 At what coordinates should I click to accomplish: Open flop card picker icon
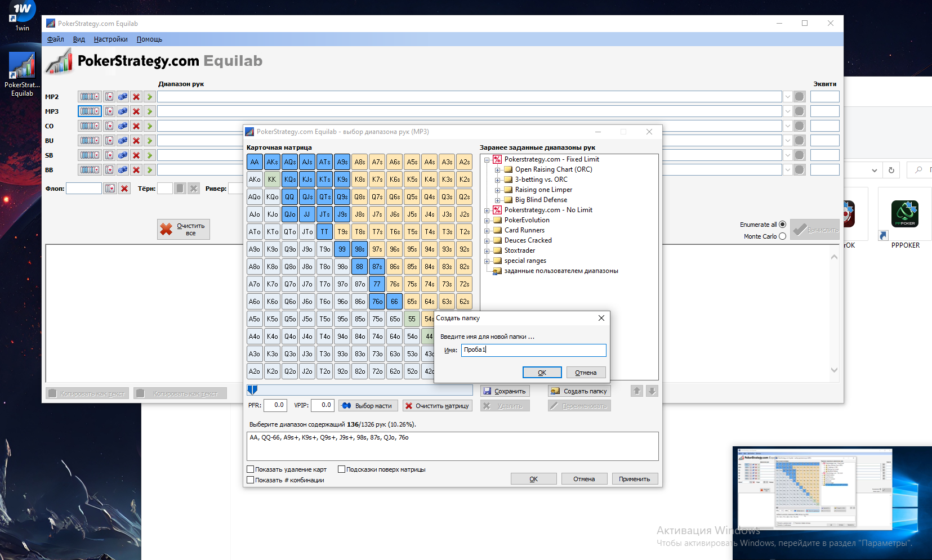click(110, 189)
